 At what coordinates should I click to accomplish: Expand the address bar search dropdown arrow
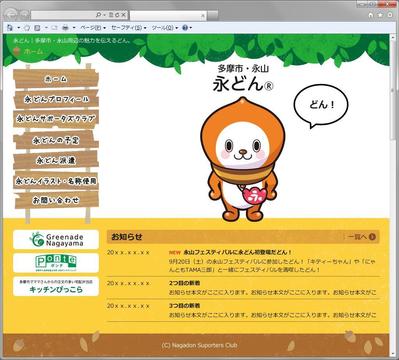tap(104, 15)
